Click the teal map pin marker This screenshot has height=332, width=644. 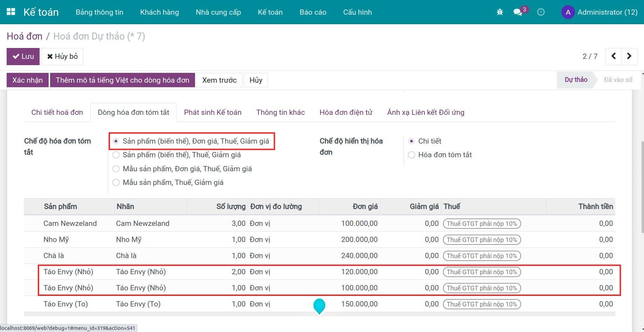(x=319, y=306)
